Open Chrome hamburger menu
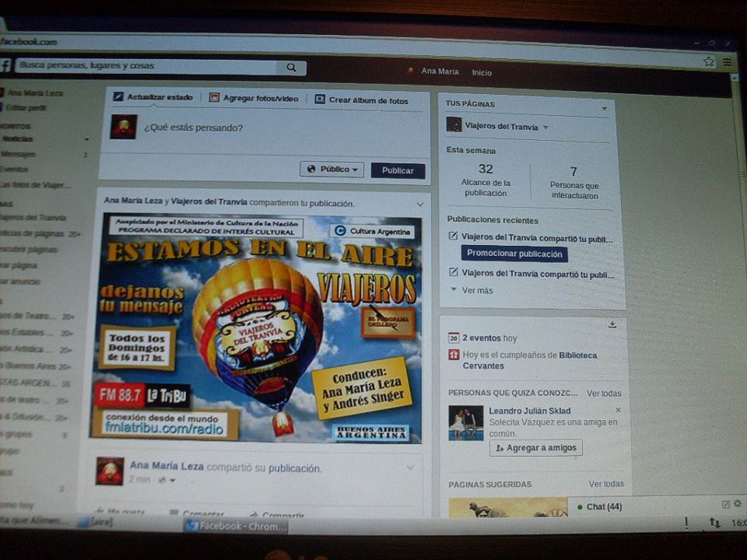 [727, 62]
